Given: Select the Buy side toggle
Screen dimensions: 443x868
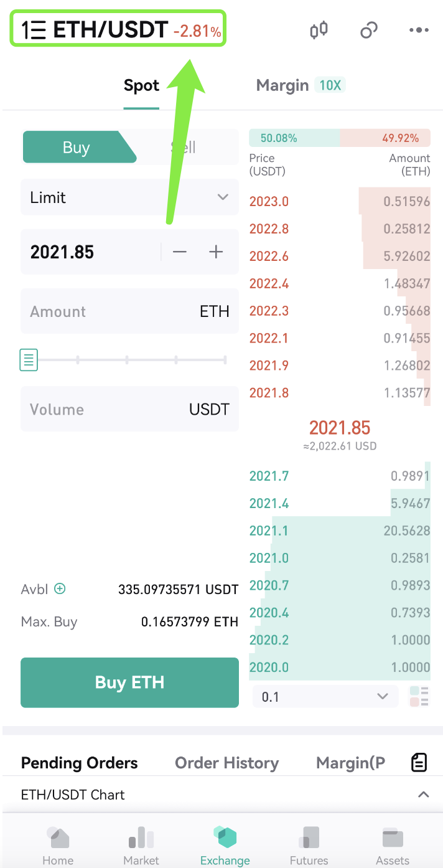Looking at the screenshot, I should pos(76,148).
